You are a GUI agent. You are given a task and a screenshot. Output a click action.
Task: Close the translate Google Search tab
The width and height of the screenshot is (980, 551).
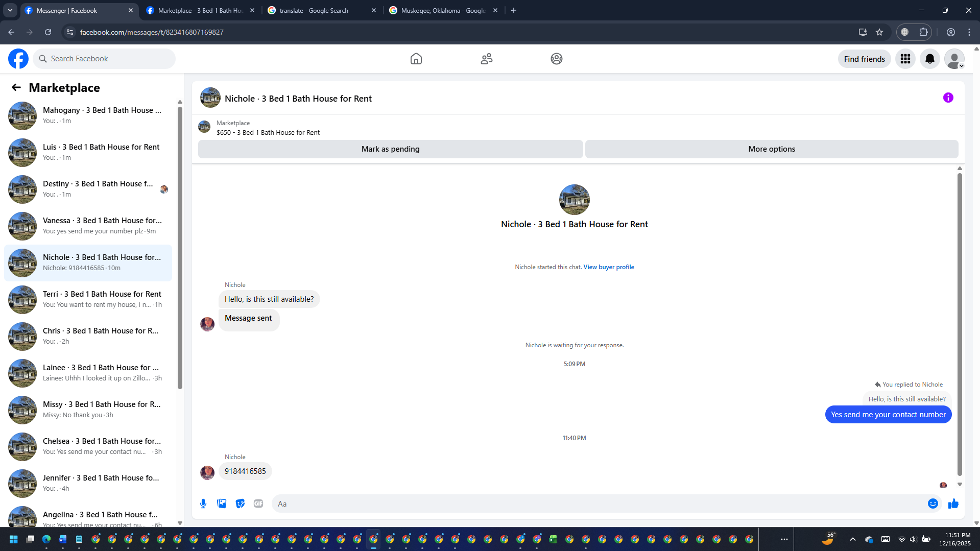[374, 10]
